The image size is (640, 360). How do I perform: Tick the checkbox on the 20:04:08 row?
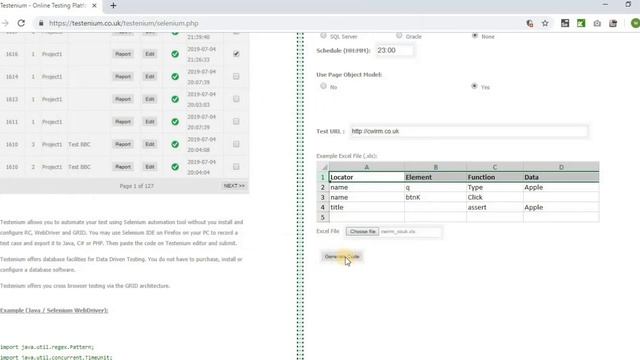tap(236, 144)
